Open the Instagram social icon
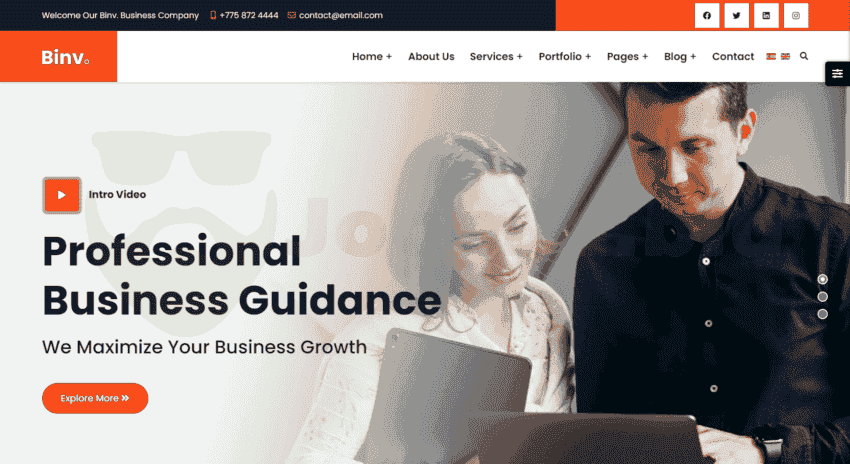 [x=796, y=16]
